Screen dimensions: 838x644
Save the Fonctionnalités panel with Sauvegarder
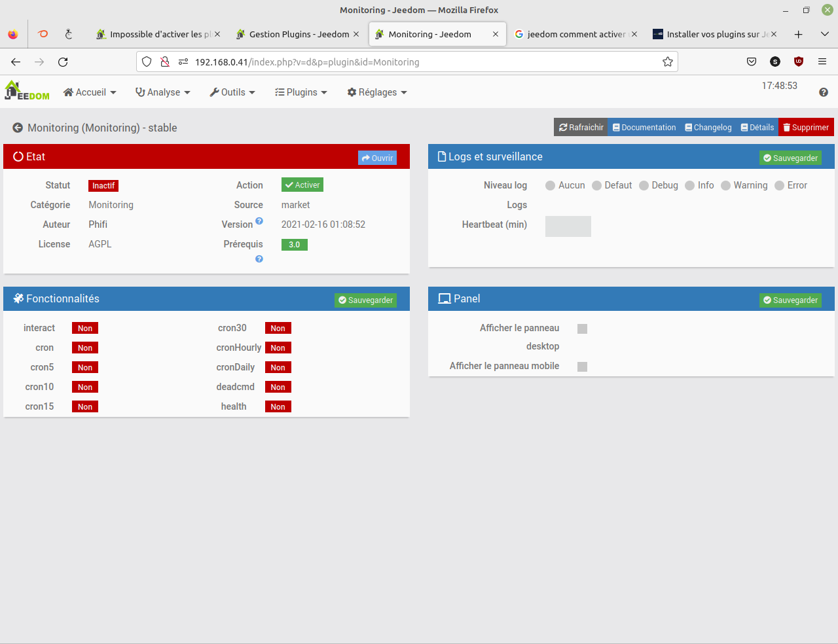(x=365, y=300)
